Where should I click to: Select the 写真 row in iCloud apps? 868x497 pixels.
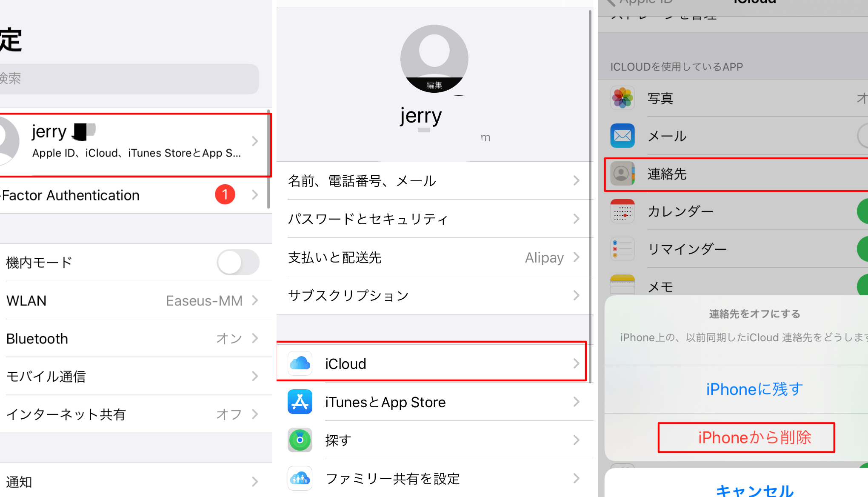[733, 98]
